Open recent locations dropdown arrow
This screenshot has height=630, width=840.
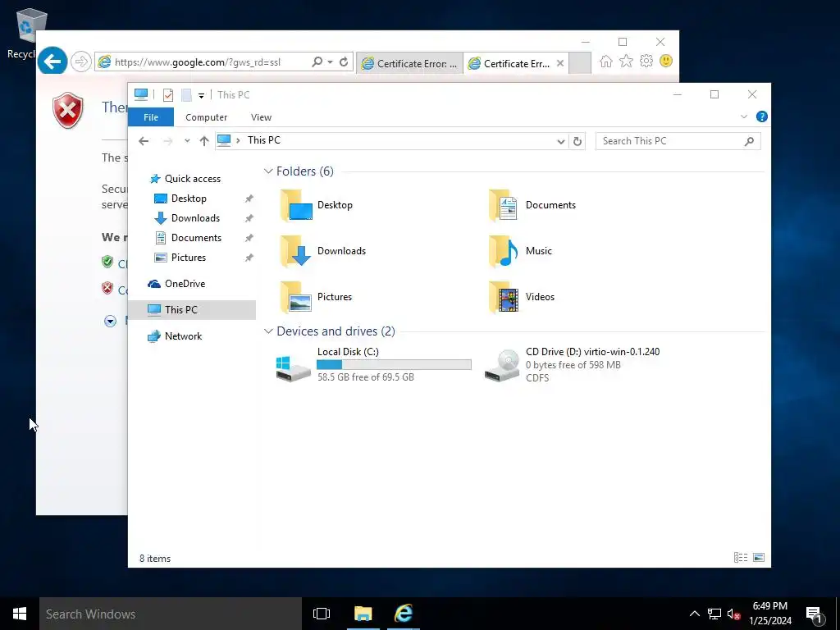coord(186,141)
